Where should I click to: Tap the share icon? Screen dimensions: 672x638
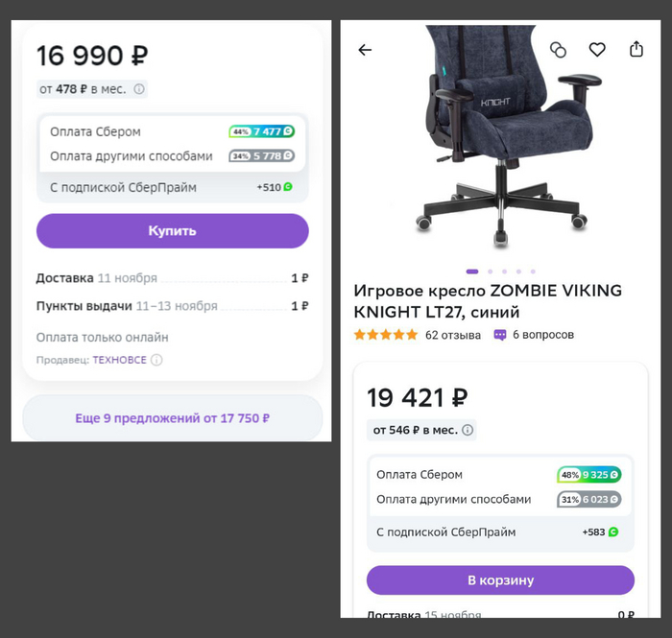tap(636, 50)
